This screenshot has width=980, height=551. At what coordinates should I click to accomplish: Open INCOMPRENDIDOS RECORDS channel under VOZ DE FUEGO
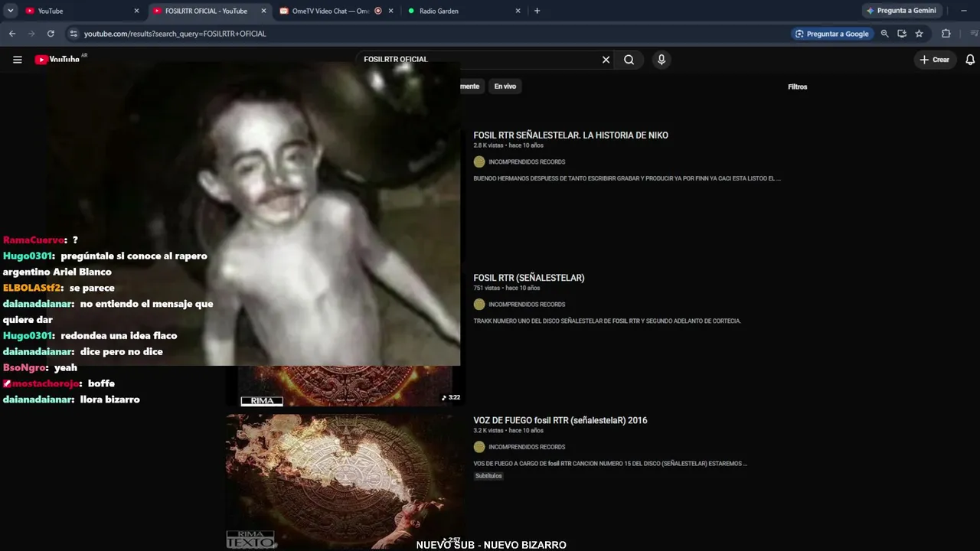(x=527, y=447)
